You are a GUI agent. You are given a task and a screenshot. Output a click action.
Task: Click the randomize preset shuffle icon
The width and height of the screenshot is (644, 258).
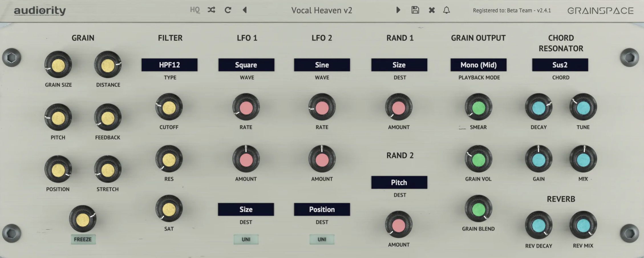tap(211, 10)
